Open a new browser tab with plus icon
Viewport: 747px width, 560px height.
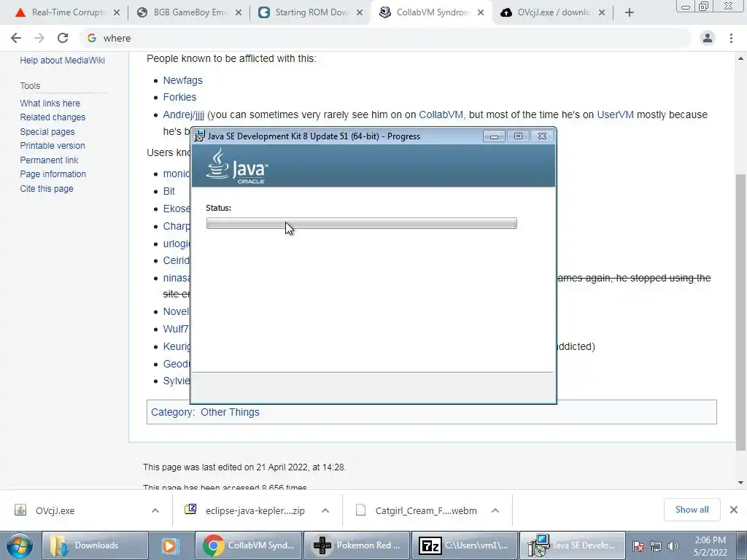[630, 12]
